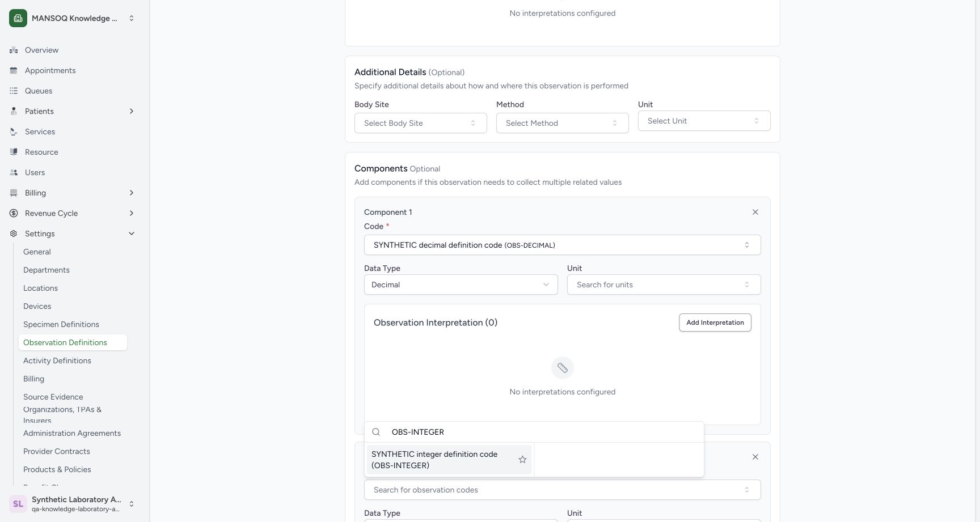The height and width of the screenshot is (522, 980).
Task: Select SYNTHETIC integer definition code result
Action: tap(449, 460)
